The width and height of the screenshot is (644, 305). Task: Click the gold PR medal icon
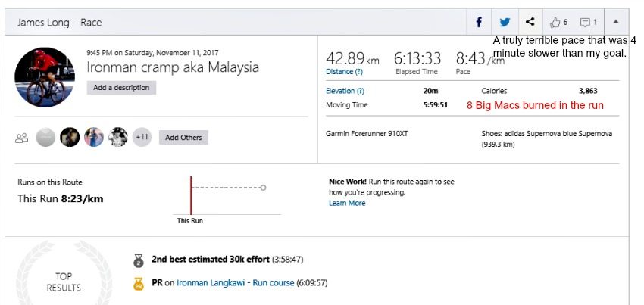tap(138, 284)
